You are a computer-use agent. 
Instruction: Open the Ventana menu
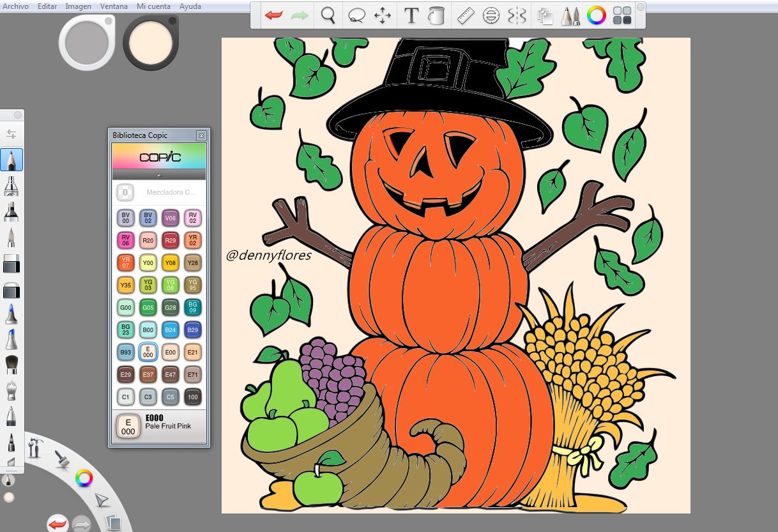coord(114,6)
